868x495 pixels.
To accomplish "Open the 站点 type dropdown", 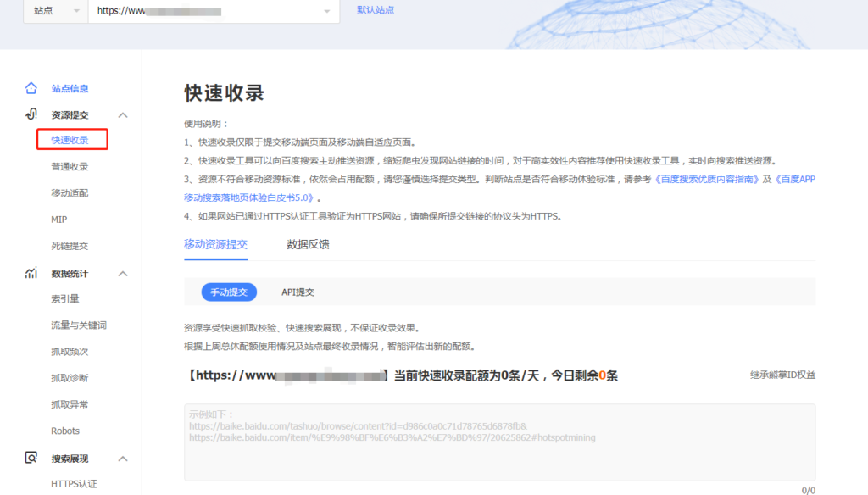I will coord(56,11).
